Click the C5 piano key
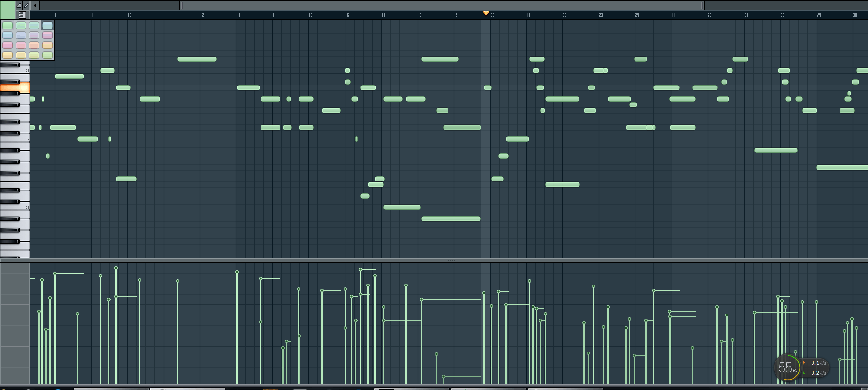This screenshot has height=390, width=868. 15,139
